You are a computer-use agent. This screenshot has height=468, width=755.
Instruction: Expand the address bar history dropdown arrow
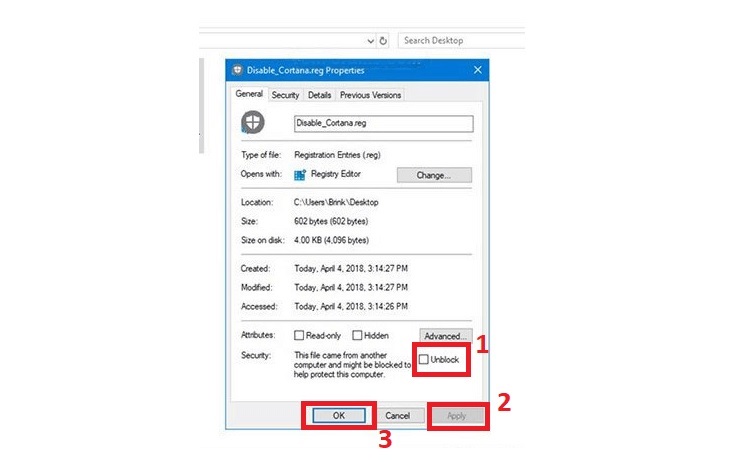(370, 41)
